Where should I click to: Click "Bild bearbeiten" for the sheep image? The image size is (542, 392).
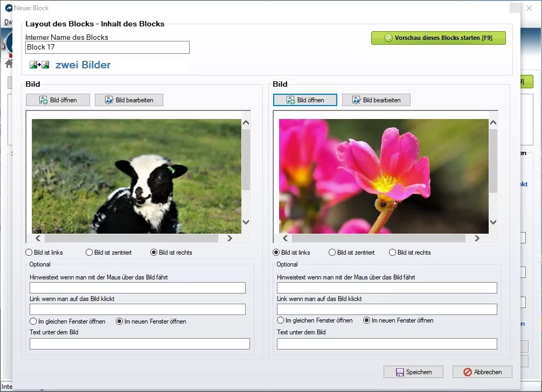(129, 100)
